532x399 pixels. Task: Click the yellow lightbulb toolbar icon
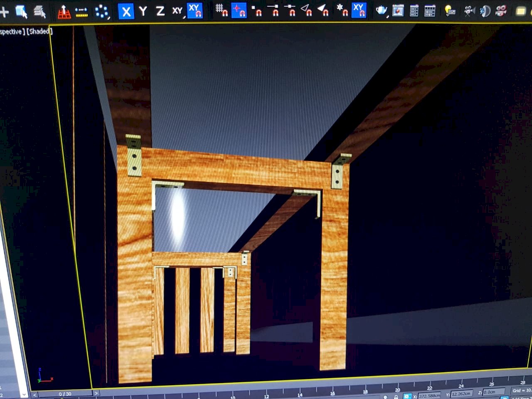click(449, 10)
